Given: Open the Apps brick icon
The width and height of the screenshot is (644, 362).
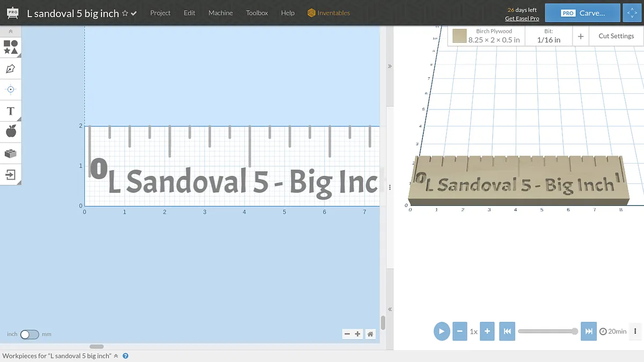Looking at the screenshot, I should pyautogui.click(x=10, y=153).
